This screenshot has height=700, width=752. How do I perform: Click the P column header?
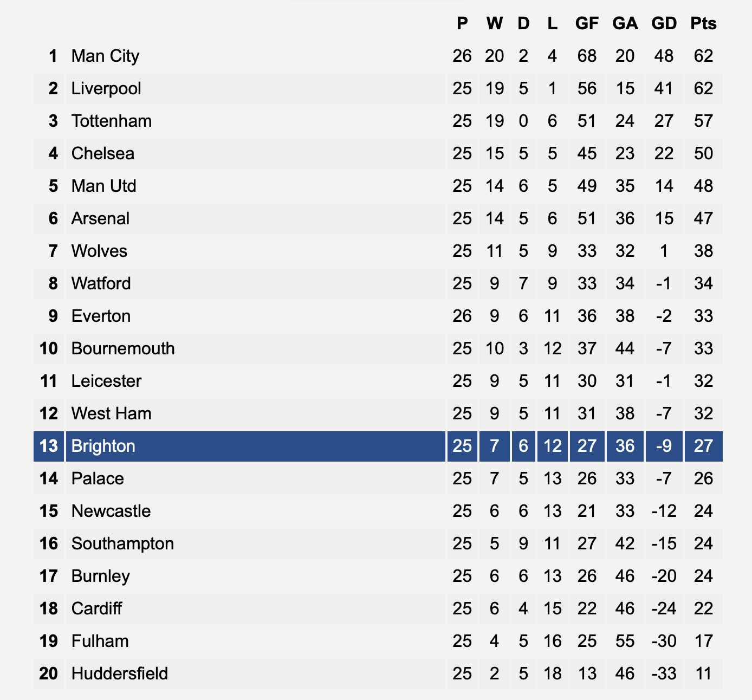click(462, 23)
